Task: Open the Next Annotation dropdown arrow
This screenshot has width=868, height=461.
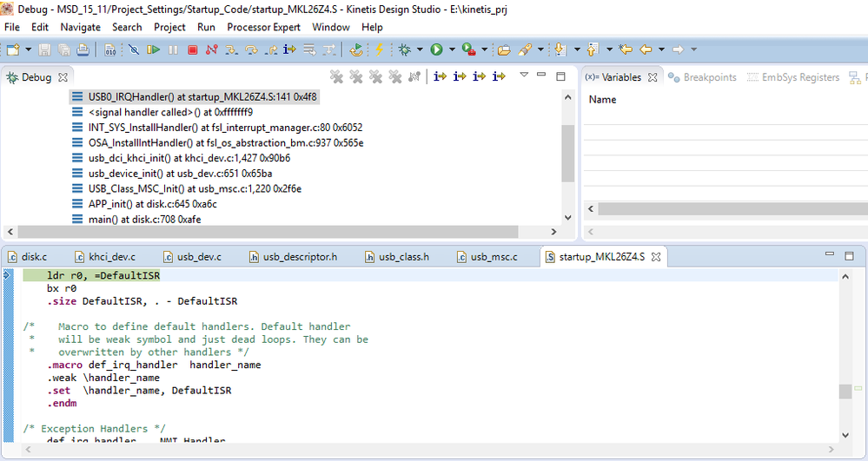Action: 577,49
